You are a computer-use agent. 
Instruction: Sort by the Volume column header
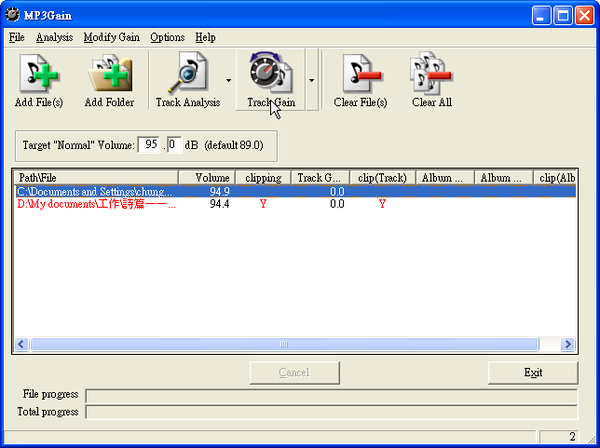207,178
